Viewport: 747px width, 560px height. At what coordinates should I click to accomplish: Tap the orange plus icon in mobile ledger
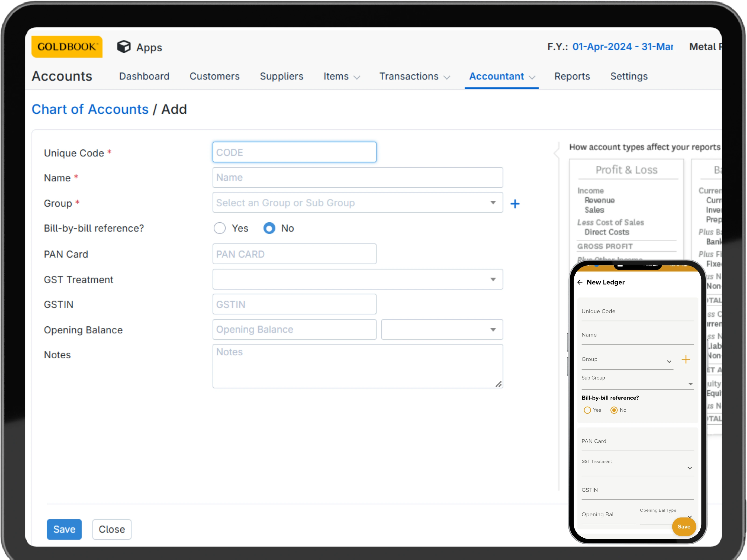point(686,359)
